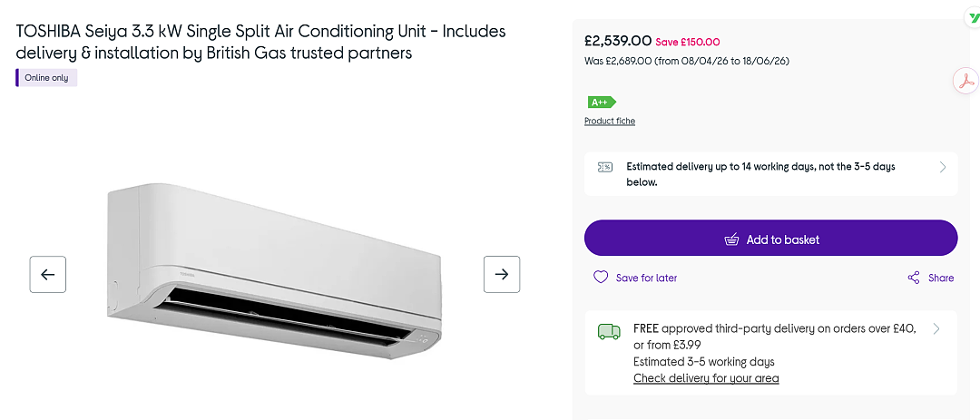This screenshot has width=980, height=420.
Task: Click the next image arrow button
Action: (x=502, y=274)
